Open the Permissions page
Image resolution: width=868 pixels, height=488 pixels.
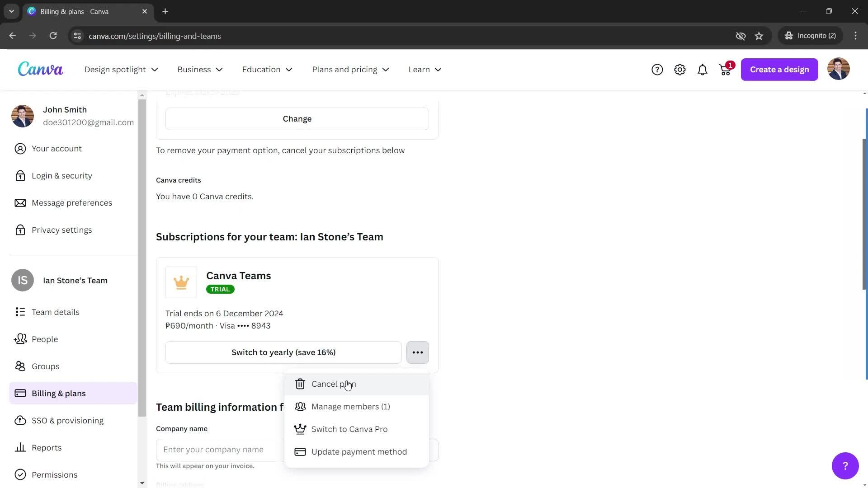point(73,475)
